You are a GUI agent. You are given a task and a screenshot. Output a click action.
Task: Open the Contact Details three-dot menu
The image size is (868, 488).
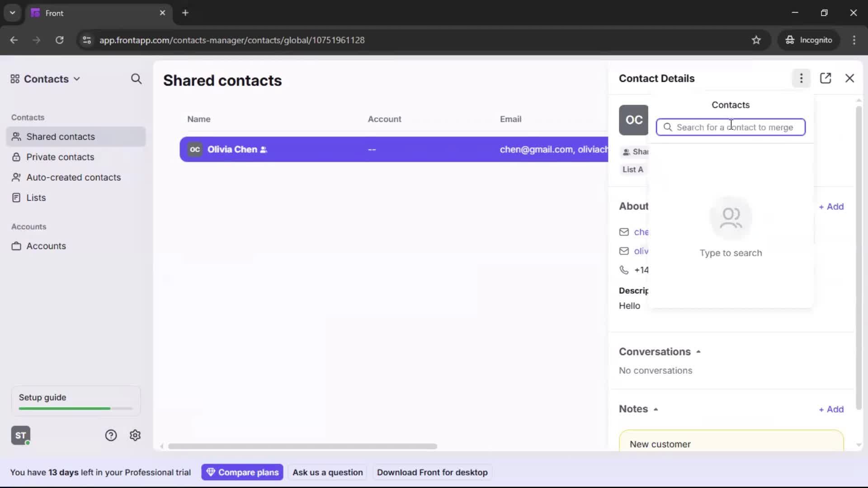(801, 78)
